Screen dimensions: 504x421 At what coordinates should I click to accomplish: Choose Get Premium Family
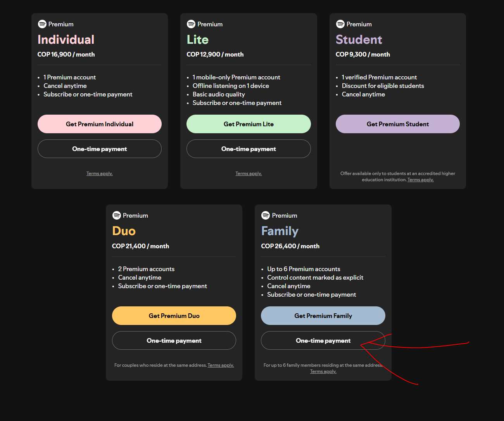323,316
